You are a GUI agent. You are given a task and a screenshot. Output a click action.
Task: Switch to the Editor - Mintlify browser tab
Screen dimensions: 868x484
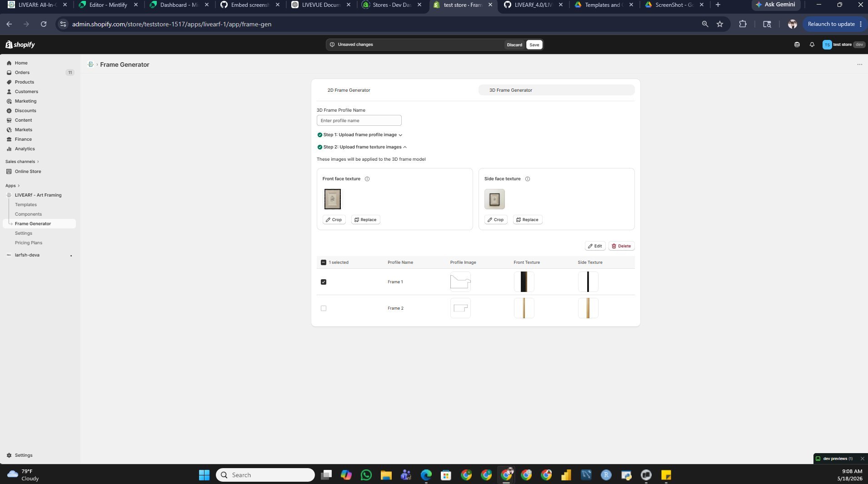pos(108,5)
